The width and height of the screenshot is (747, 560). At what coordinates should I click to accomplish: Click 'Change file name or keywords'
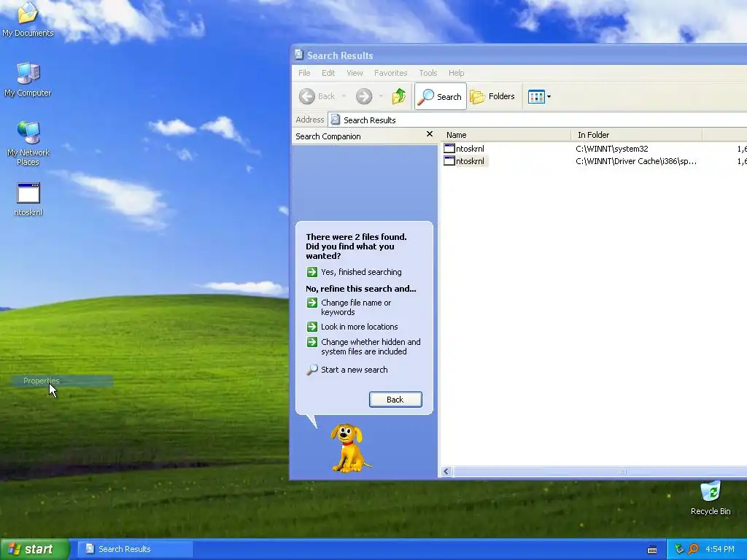[x=356, y=307]
